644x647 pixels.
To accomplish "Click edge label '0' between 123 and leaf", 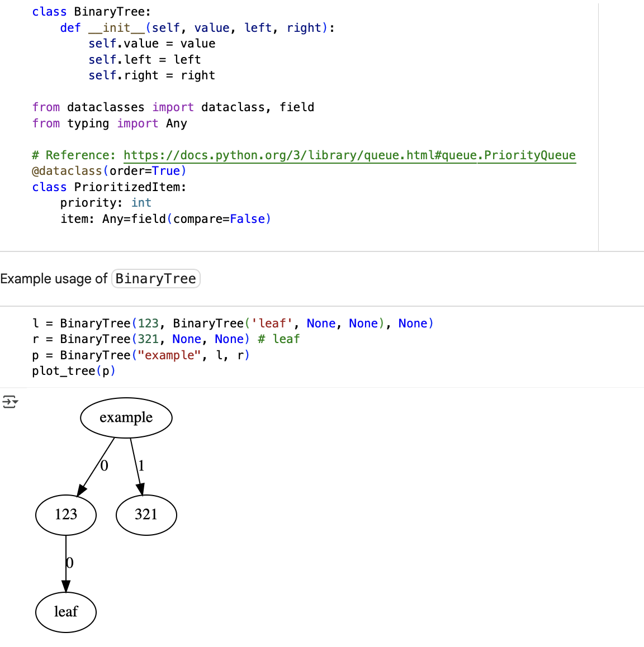I will (x=70, y=563).
